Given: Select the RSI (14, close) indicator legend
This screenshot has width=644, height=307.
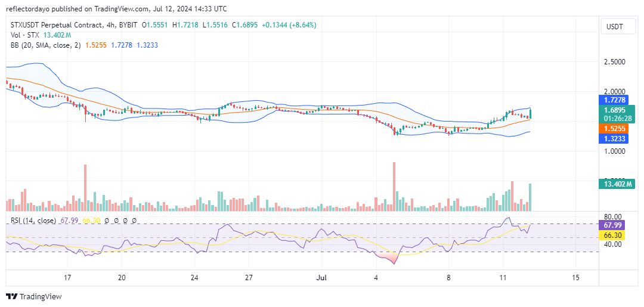Looking at the screenshot, I should (x=33, y=221).
